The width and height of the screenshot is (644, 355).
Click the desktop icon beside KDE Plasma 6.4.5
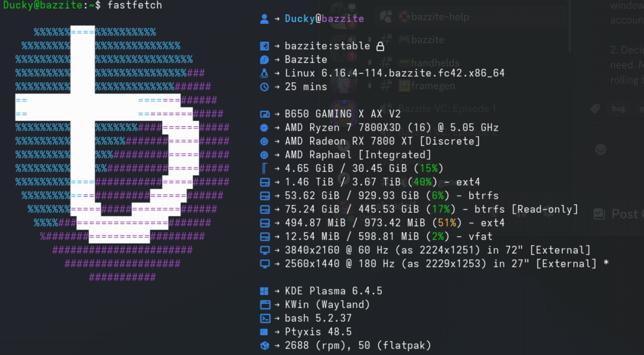[x=264, y=291]
